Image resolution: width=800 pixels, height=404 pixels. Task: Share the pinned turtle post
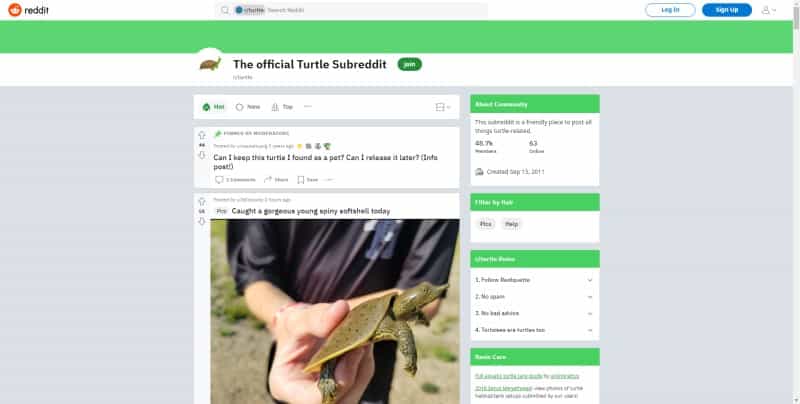click(x=276, y=180)
